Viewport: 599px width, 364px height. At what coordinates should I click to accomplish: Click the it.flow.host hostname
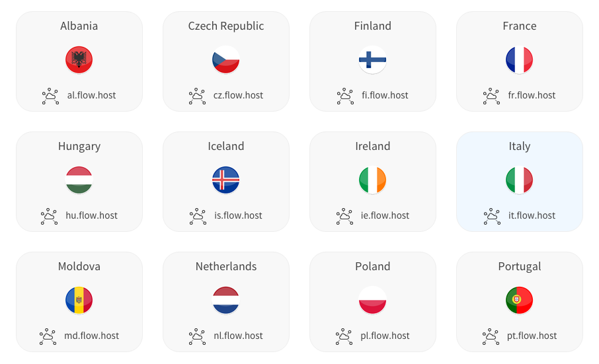coord(532,215)
